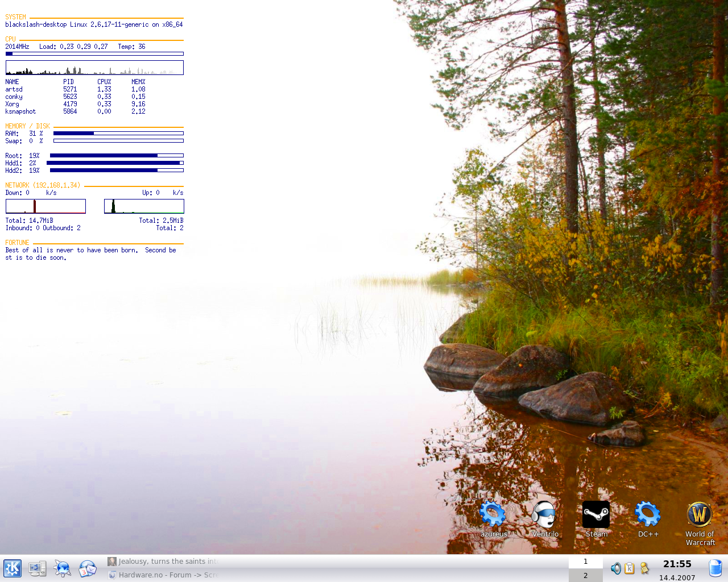Image resolution: width=728 pixels, height=582 pixels.
Task: Click the NETWORK (192.168.1.34) heading
Action: pos(43,185)
